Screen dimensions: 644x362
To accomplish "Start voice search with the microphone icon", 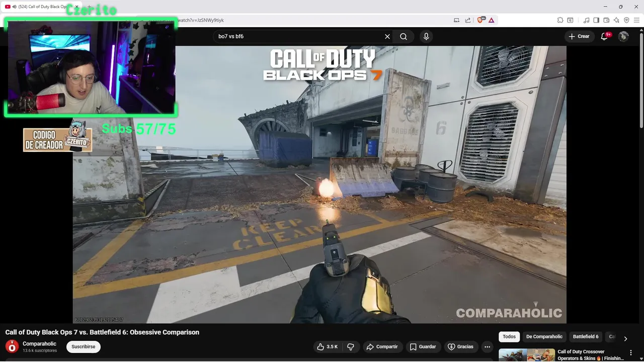I will coord(426,36).
